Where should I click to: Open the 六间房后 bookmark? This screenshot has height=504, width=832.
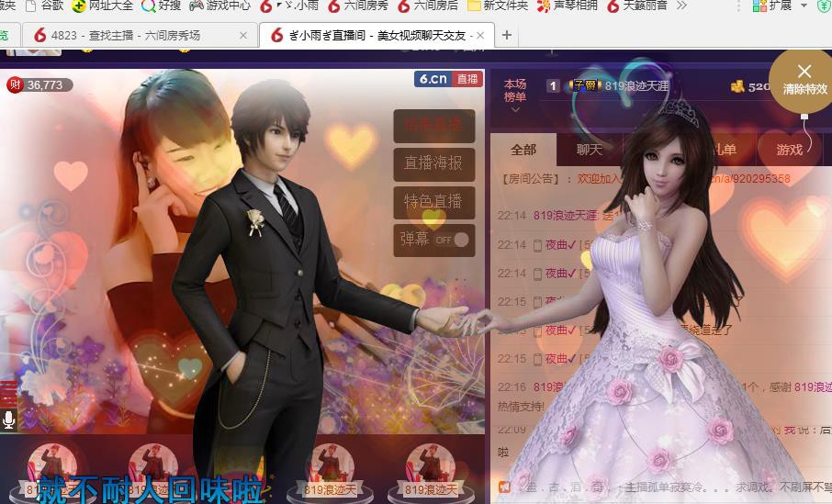click(x=428, y=6)
